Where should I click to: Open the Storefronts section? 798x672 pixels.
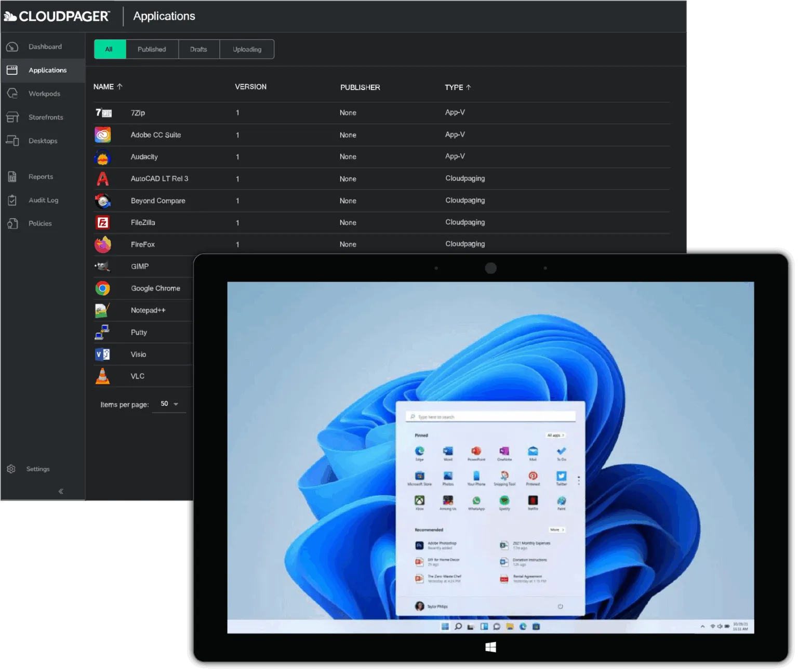(x=46, y=117)
